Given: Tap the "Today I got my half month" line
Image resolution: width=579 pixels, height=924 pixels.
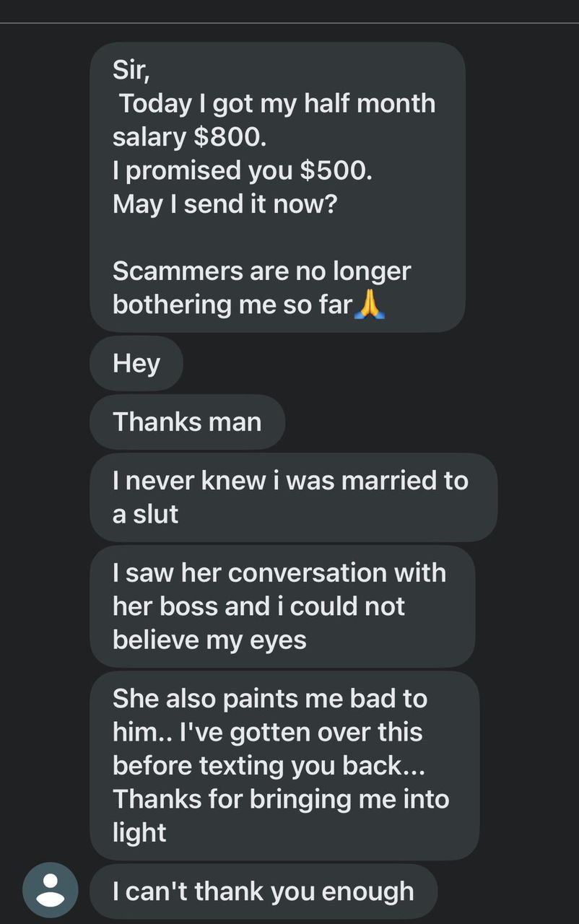Looking at the screenshot, I should tap(277, 103).
